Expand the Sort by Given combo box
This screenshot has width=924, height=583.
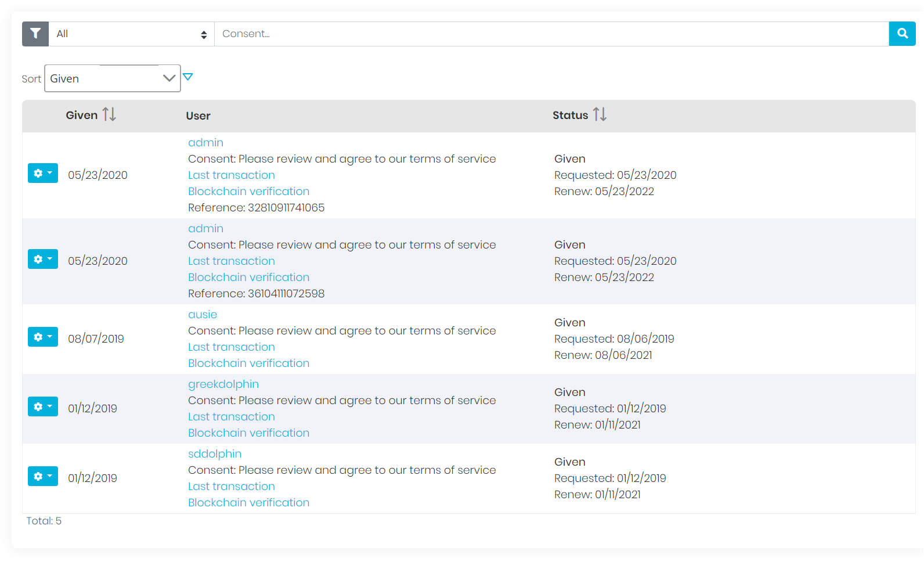point(113,78)
